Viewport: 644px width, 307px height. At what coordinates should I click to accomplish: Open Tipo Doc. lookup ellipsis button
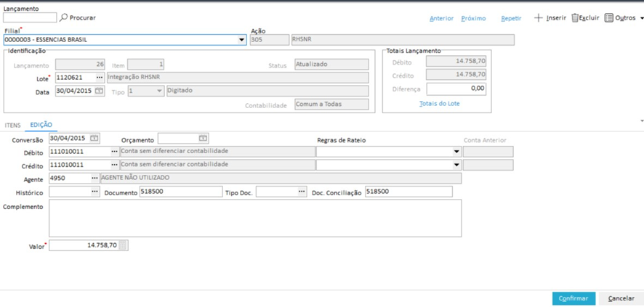tap(302, 192)
